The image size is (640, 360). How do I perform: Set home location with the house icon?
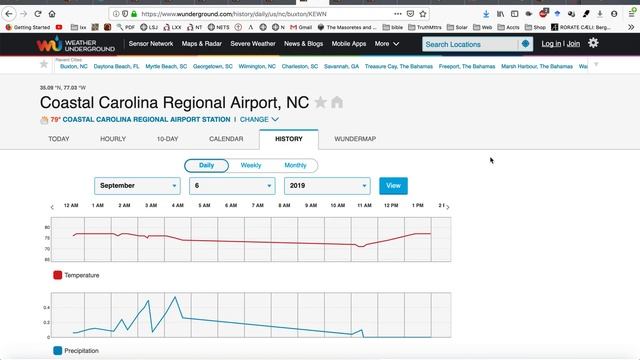337,102
